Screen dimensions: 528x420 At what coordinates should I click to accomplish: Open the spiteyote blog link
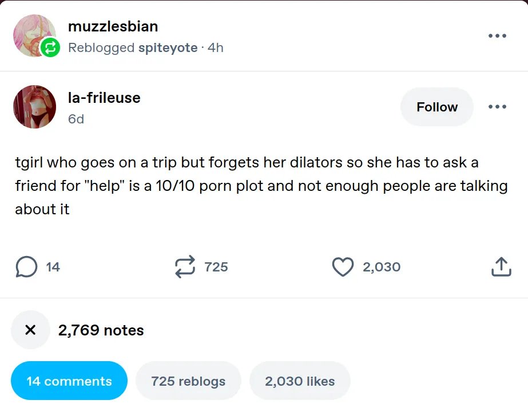168,47
